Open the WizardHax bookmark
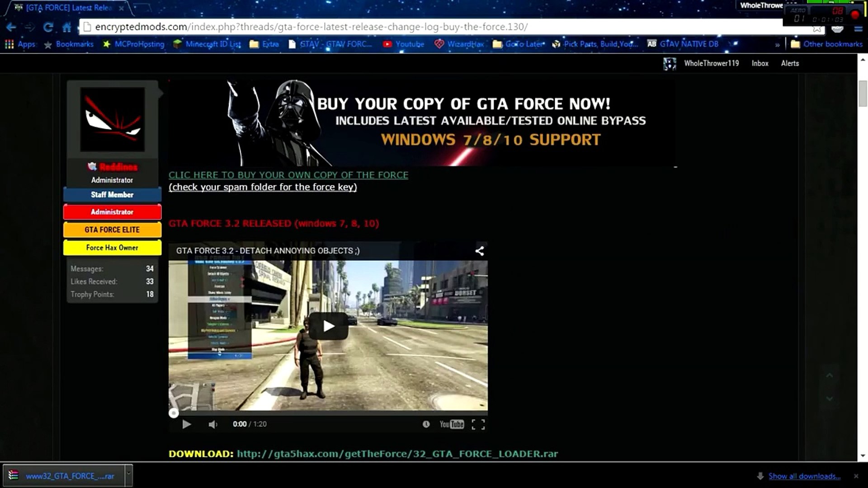The height and width of the screenshot is (488, 868). [459, 44]
